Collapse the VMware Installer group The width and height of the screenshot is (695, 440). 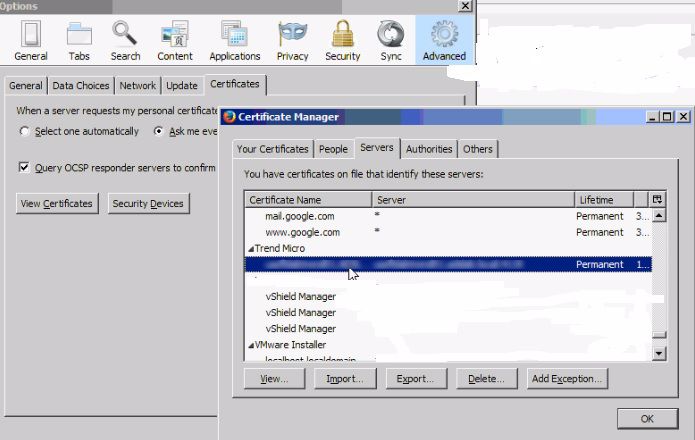coord(250,345)
